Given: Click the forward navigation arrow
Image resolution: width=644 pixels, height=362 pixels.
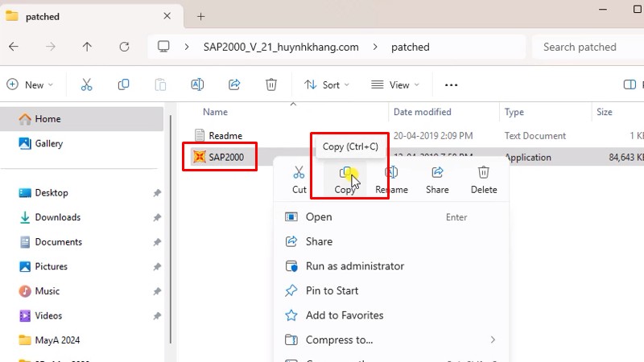Looking at the screenshot, I should [x=51, y=47].
